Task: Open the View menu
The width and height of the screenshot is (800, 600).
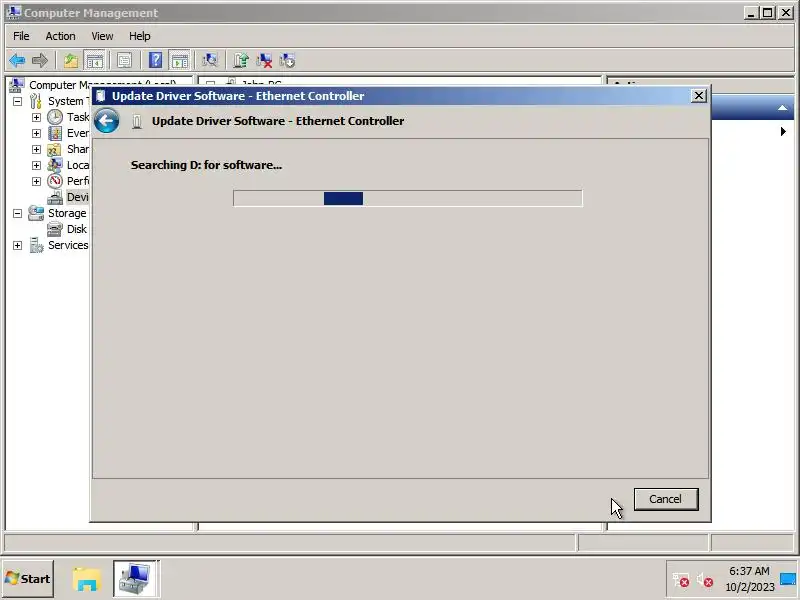Action: (x=102, y=36)
